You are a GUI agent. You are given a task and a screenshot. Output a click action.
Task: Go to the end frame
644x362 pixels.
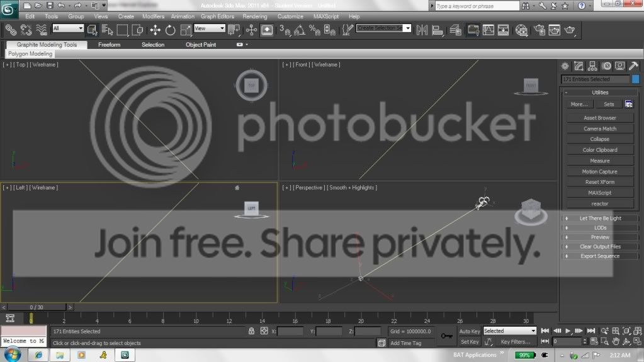coord(590,331)
